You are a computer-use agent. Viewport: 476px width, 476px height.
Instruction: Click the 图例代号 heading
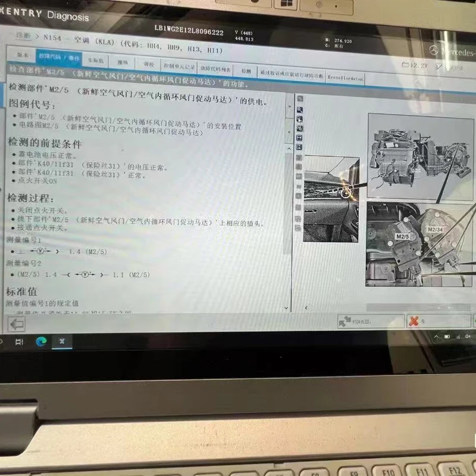tap(32, 104)
